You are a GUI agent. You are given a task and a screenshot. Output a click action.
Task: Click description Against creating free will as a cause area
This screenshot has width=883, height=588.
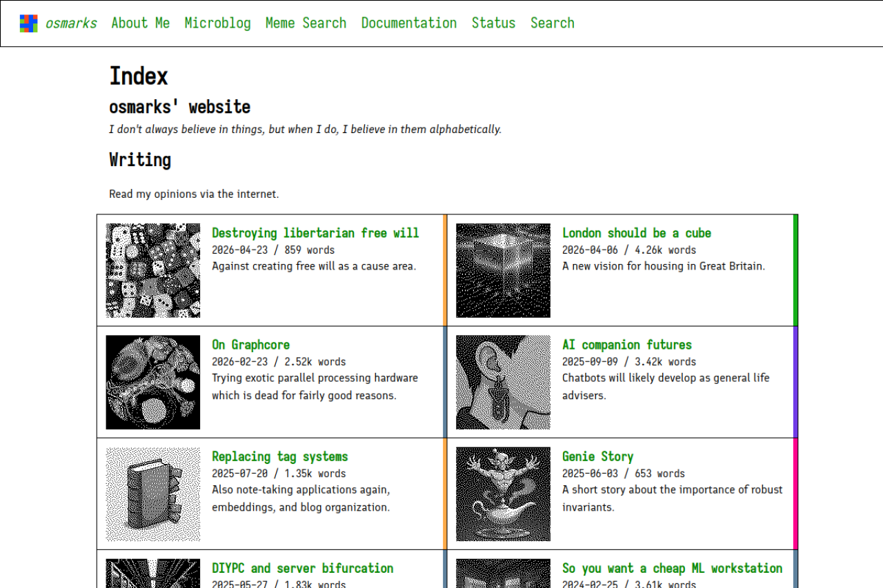tap(314, 266)
